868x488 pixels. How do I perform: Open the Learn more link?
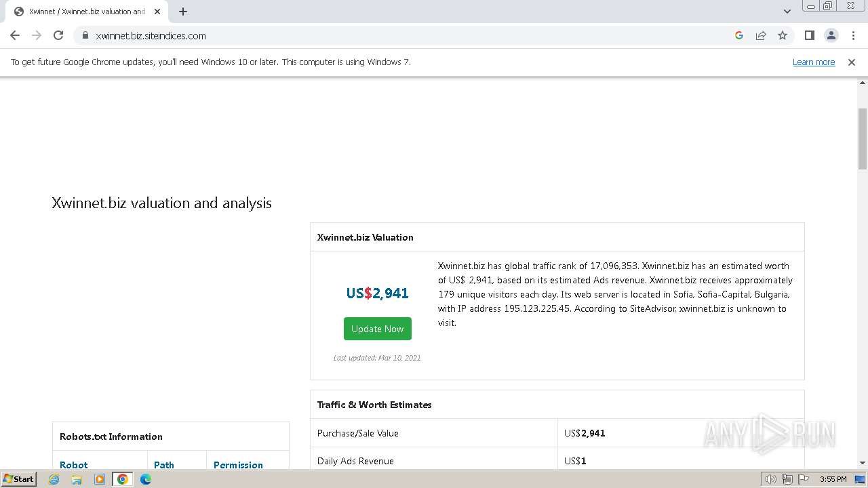tap(814, 62)
